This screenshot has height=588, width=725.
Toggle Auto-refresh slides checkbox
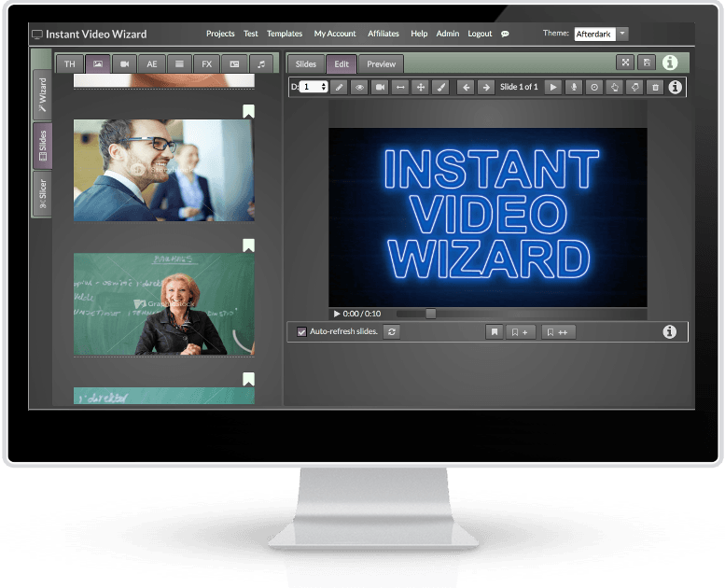tap(301, 331)
